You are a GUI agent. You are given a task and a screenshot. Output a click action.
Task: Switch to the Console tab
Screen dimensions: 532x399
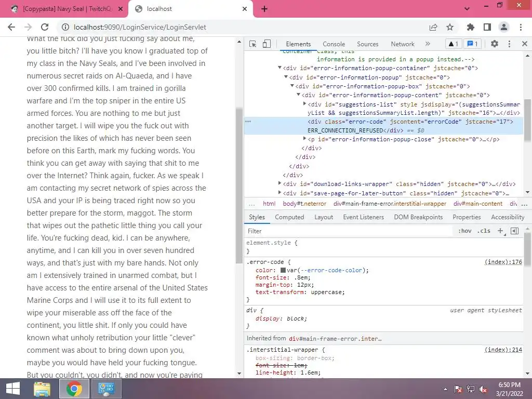tap(334, 44)
